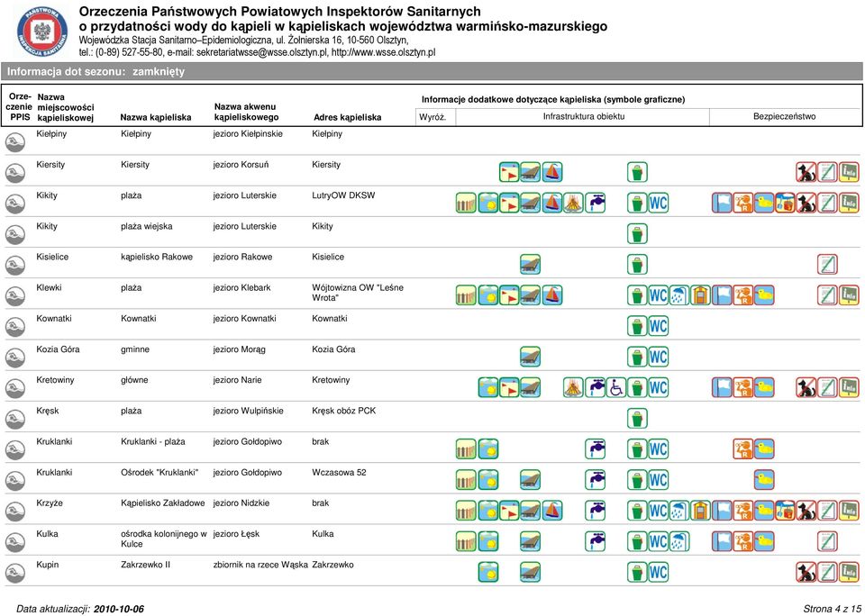
Task: Click the water tap icon in the Kruklanki - plaża row
Action: (596, 449)
